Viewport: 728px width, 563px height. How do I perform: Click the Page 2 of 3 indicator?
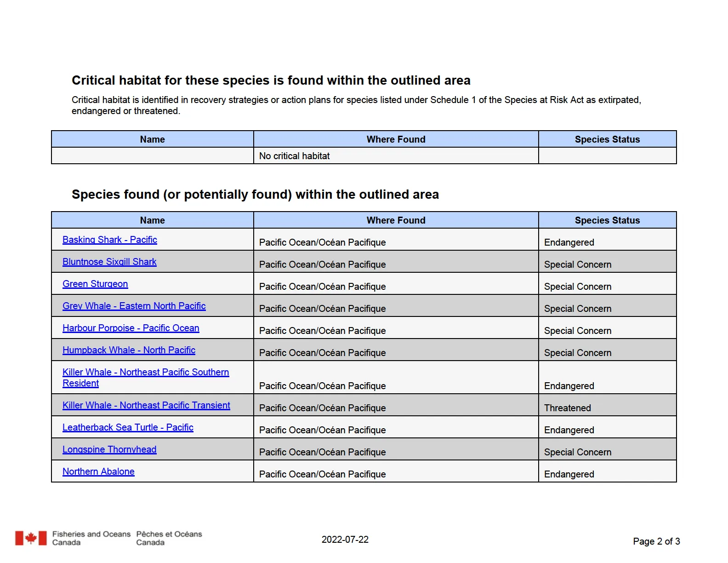click(x=656, y=541)
